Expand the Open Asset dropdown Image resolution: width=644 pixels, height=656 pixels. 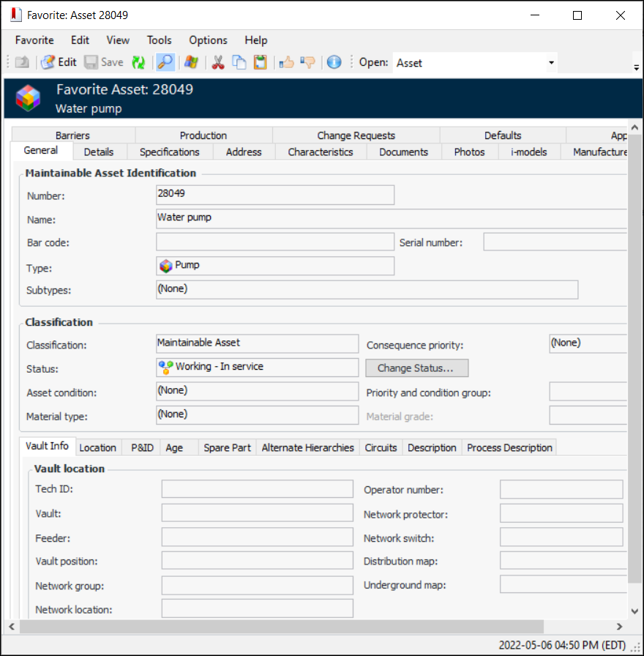(x=550, y=63)
